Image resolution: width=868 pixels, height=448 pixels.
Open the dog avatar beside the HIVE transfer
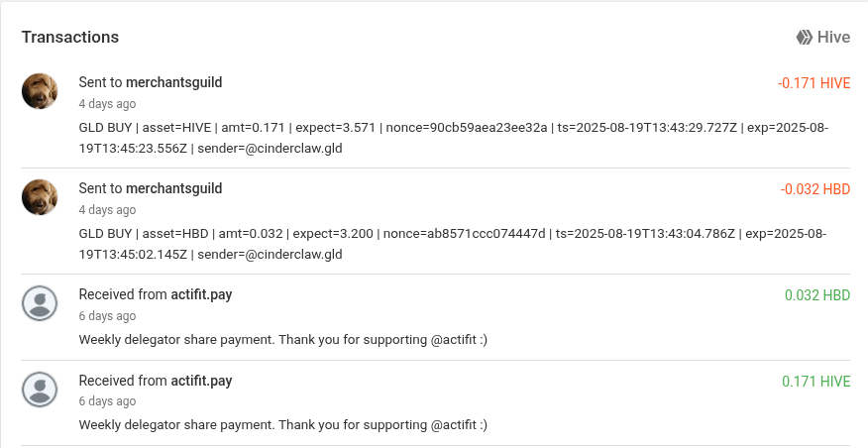40,91
